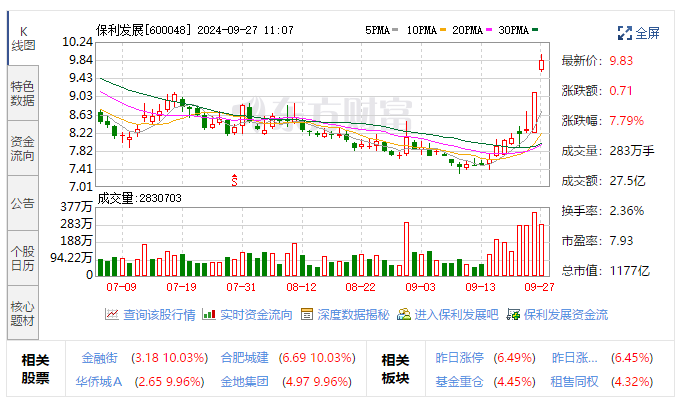Click the people icon beside 进入保利发展吧
Image resolution: width=679 pixels, height=405 pixels.
pyautogui.click(x=403, y=314)
